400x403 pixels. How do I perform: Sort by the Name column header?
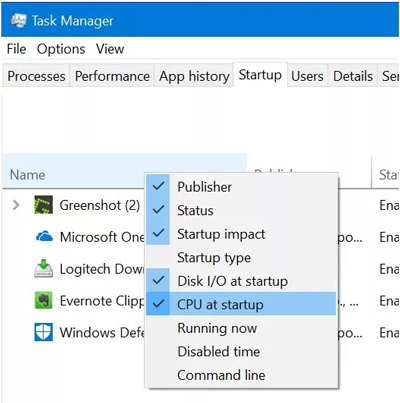coord(28,175)
